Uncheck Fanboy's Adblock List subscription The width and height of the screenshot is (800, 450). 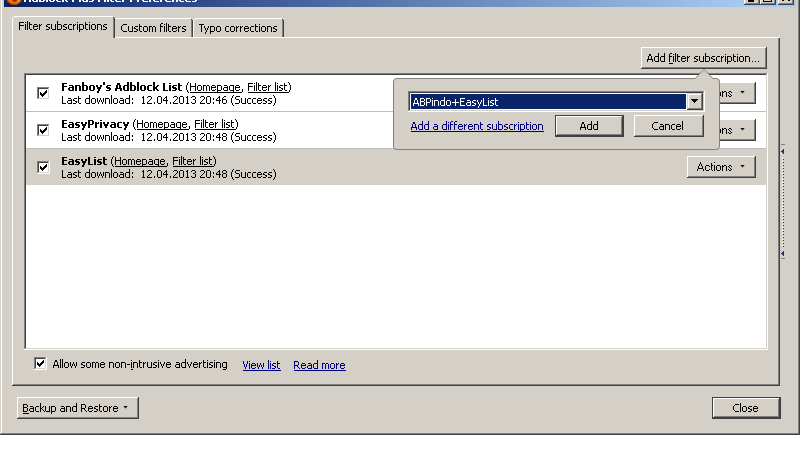(43, 93)
